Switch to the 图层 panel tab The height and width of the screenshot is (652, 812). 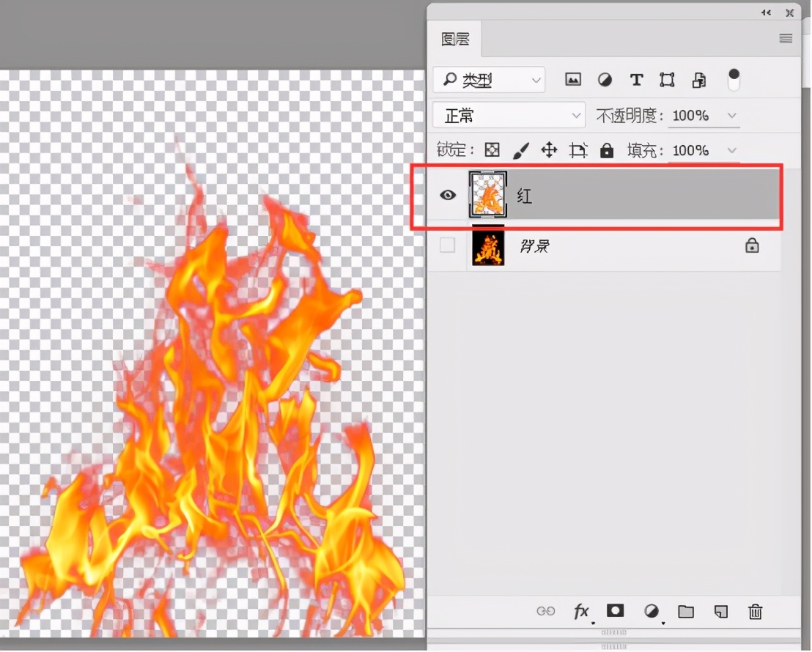(x=455, y=40)
